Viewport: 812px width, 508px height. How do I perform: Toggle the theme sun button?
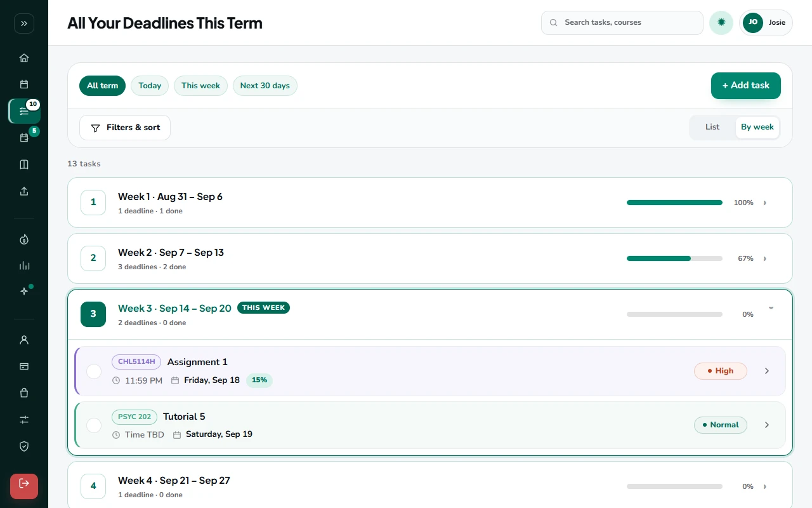click(x=721, y=23)
